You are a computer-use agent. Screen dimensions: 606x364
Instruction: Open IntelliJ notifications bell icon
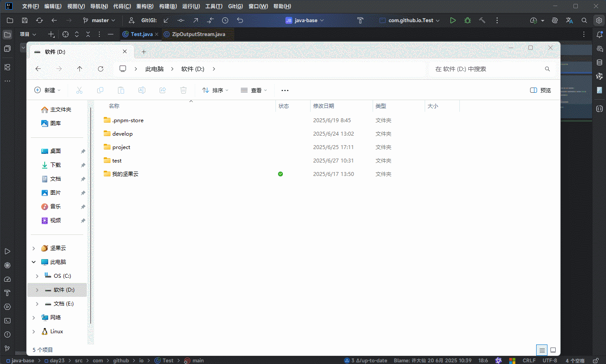point(599,34)
